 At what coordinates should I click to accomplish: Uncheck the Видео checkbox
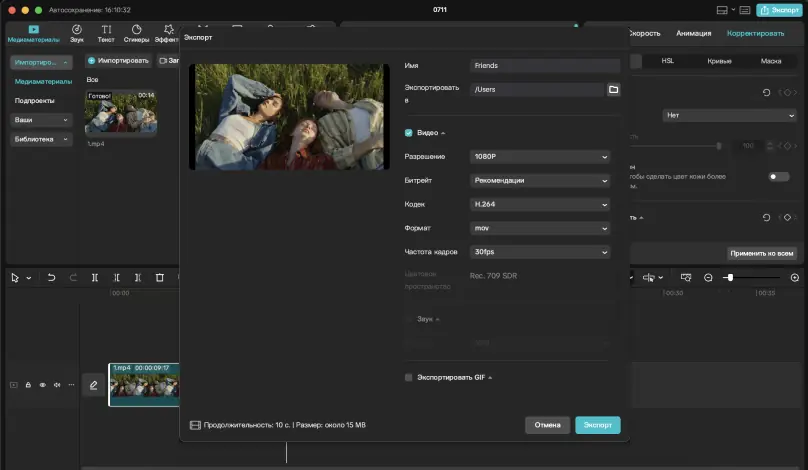coord(409,133)
